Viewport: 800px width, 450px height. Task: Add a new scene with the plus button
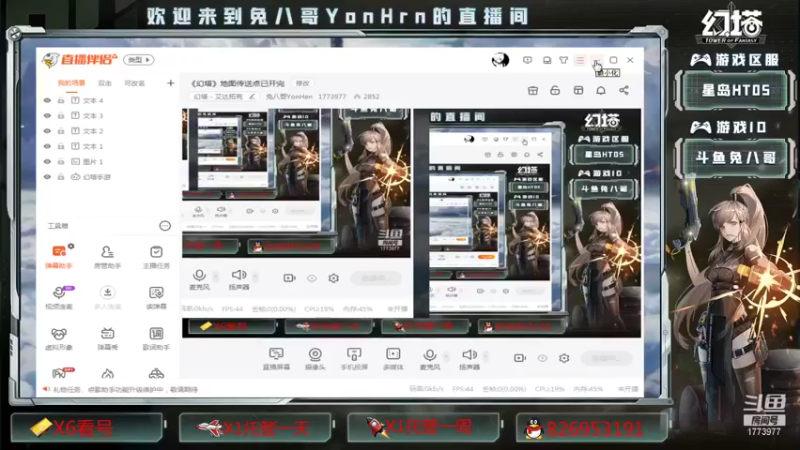click(170, 83)
